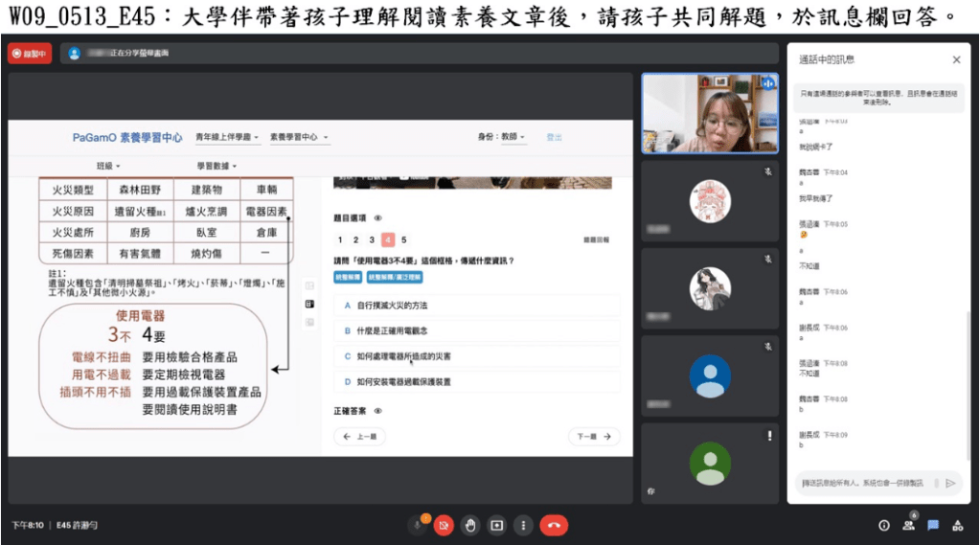
Task: Toggle the camera off button
Action: pos(443,525)
